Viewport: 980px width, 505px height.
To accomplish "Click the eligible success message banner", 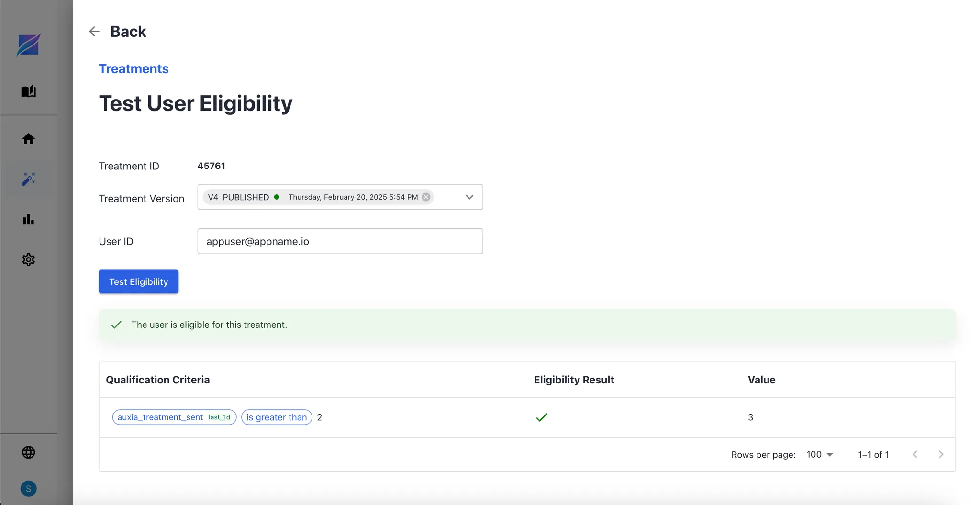I will (x=527, y=325).
